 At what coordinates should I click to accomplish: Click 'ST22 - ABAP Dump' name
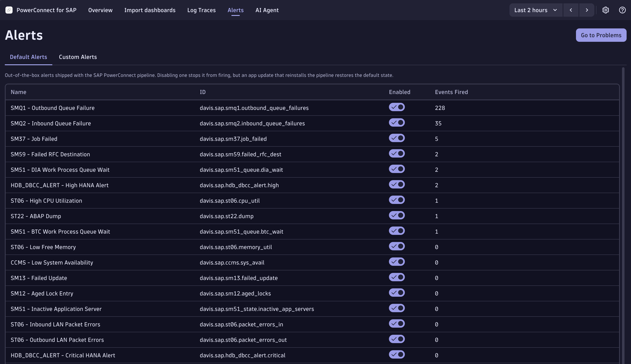pyautogui.click(x=36, y=216)
